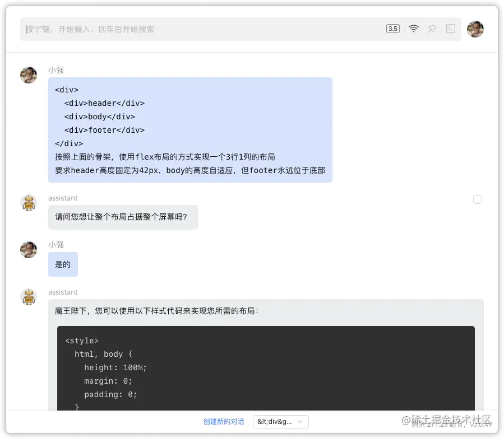Image resolution: width=504 pixels, height=438 pixels.
Task: Click the <style> line in code block
Action: point(82,341)
